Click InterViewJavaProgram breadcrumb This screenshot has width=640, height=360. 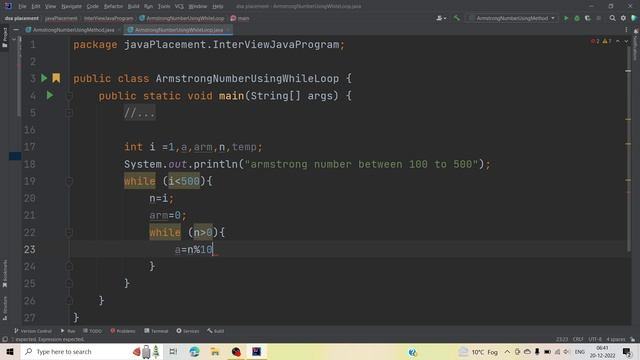tap(108, 18)
